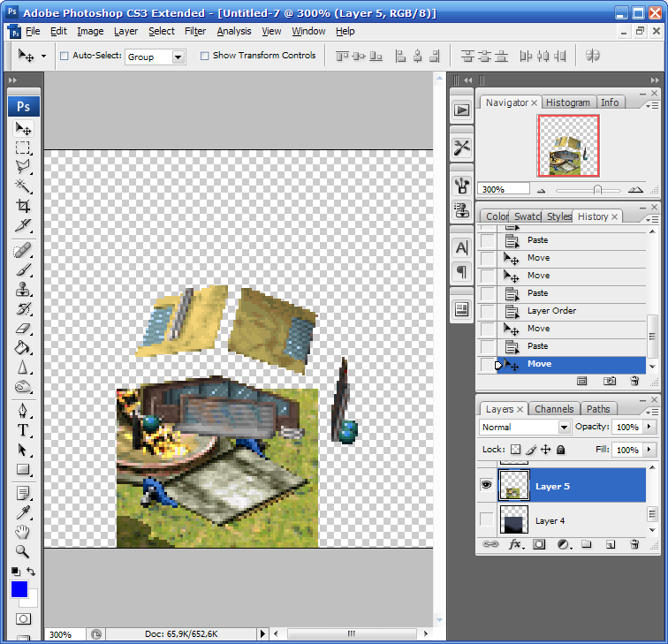Reset default foreground and background colors
This screenshot has height=644, width=668.
(15, 572)
